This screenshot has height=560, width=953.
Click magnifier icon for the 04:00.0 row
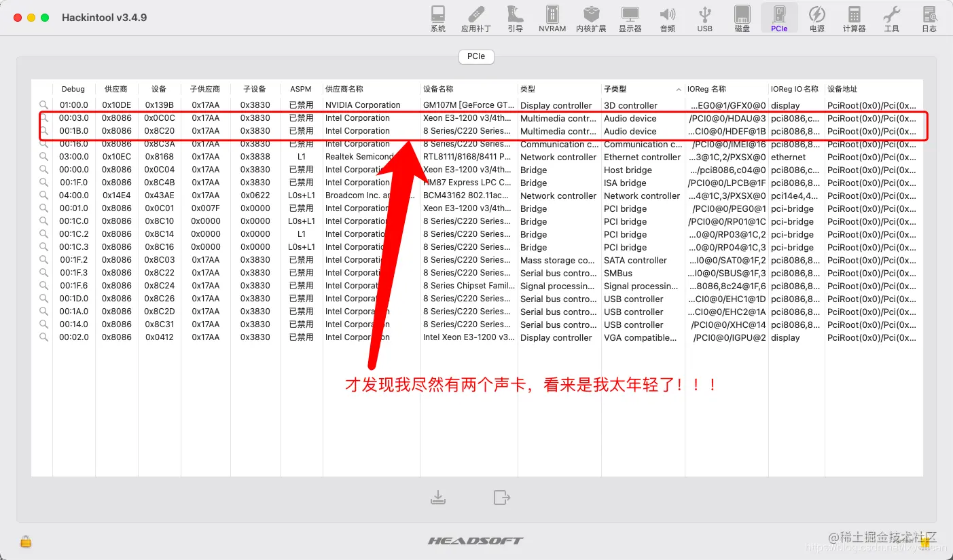click(44, 195)
